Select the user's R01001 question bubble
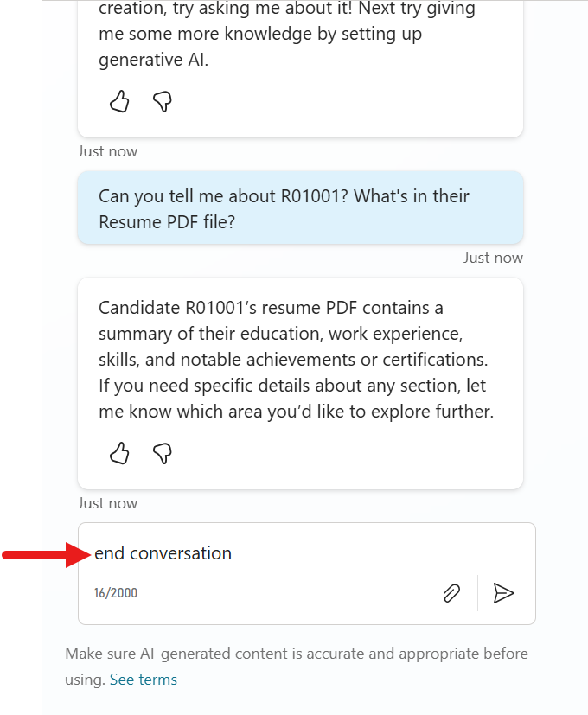The height and width of the screenshot is (715, 588). coord(300,207)
